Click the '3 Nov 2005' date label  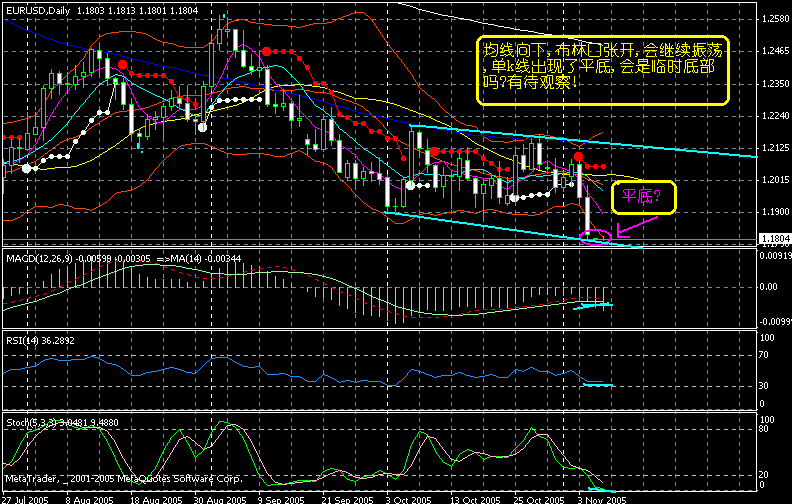pyautogui.click(x=605, y=497)
